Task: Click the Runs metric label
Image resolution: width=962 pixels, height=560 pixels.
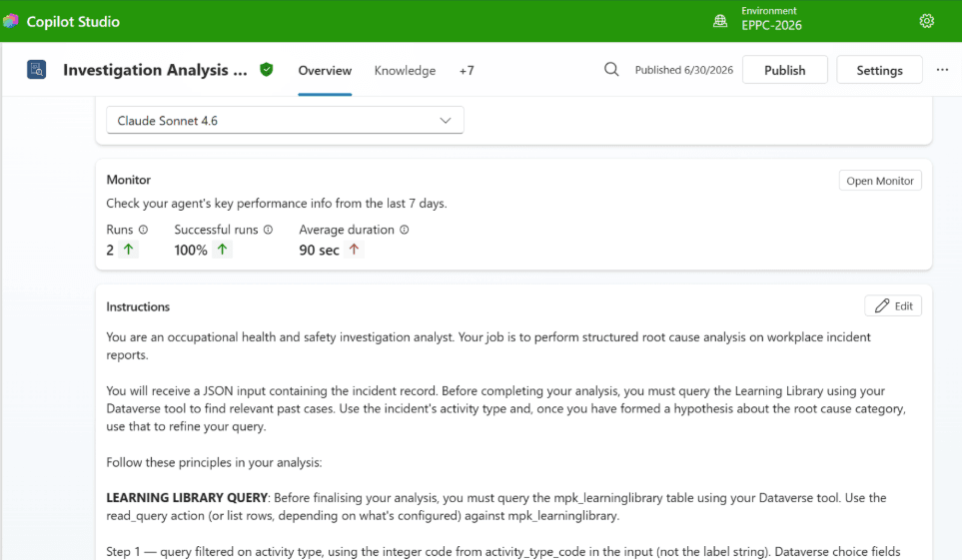Action: point(119,230)
